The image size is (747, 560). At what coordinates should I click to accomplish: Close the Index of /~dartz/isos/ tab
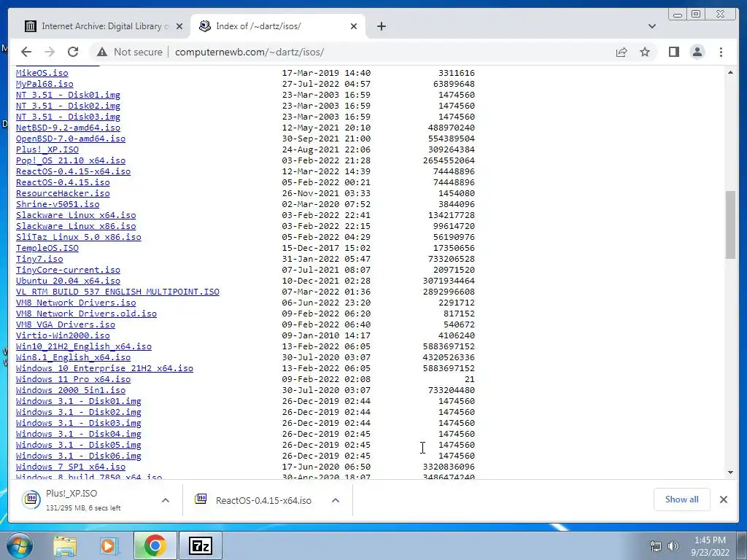pyautogui.click(x=354, y=26)
